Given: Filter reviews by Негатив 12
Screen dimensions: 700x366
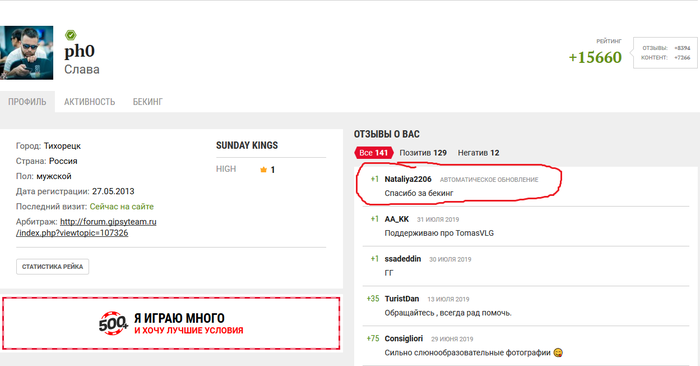Looking at the screenshot, I should [479, 153].
